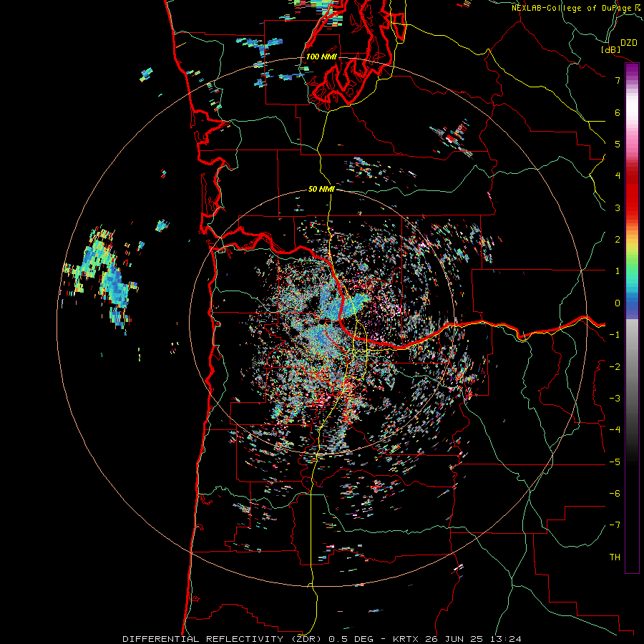Click the '-1' value on color scale
The width and height of the screenshot is (644, 644).
(x=615, y=335)
